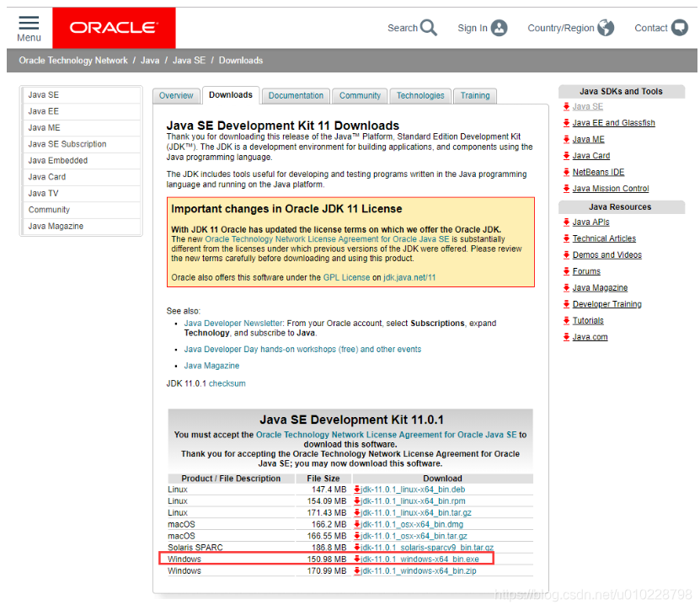700x610 pixels.
Task: Download jdk-11.0.1_linux-x64_bin.tar.gz
Action: (x=416, y=512)
